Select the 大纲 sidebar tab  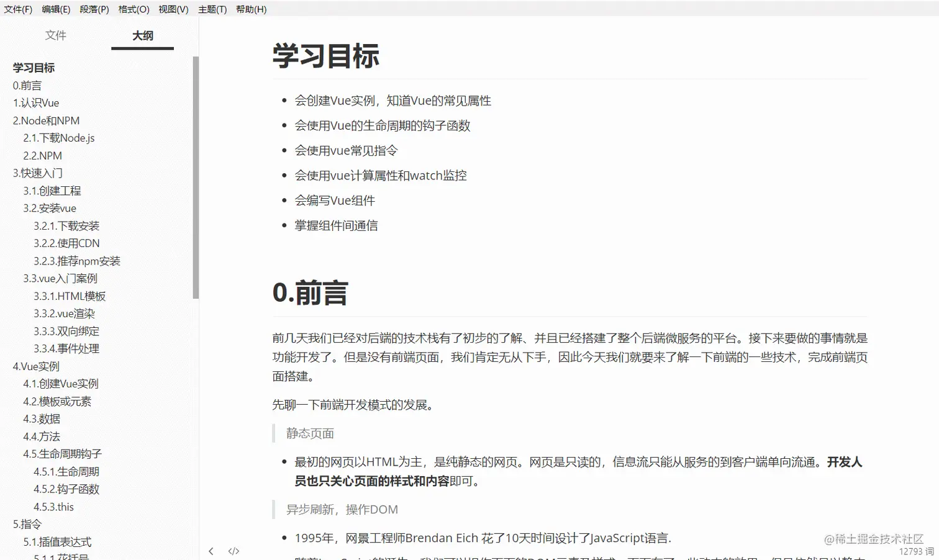[x=142, y=35]
